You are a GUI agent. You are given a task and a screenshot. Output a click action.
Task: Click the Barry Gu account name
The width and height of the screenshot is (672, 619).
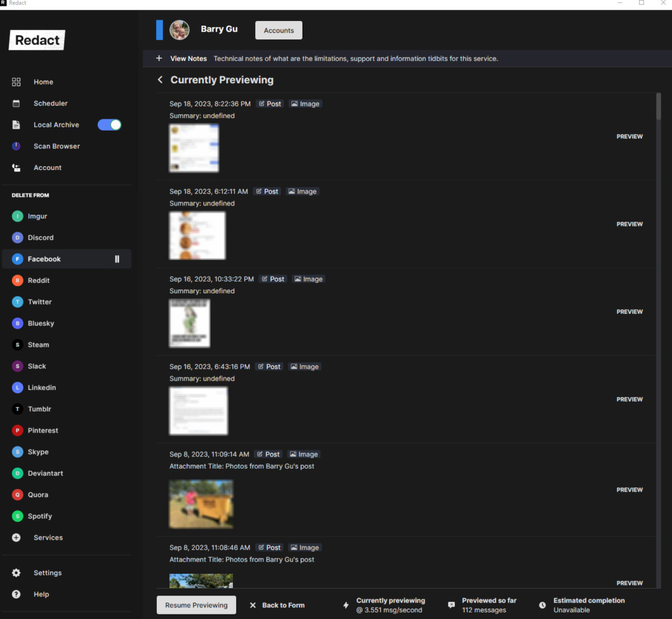click(x=219, y=29)
